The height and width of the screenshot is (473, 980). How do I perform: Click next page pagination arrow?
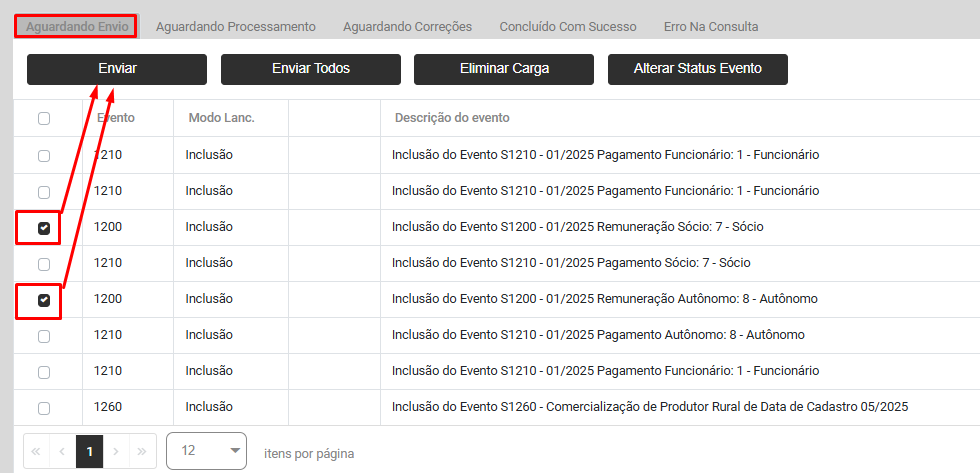(116, 451)
